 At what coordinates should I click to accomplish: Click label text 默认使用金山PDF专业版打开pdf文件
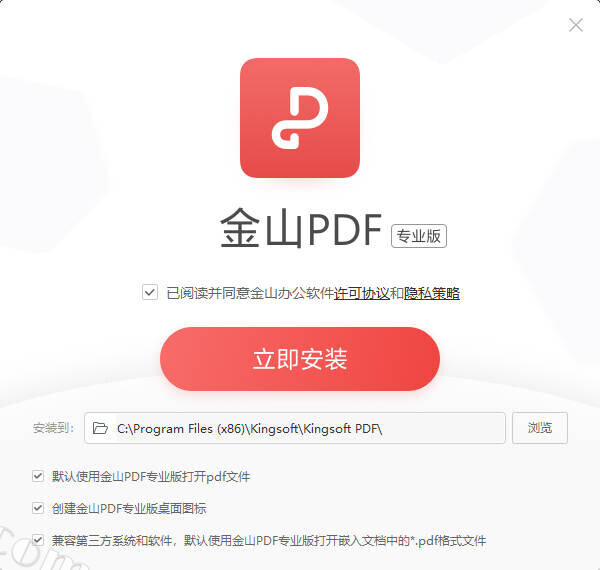(151, 477)
